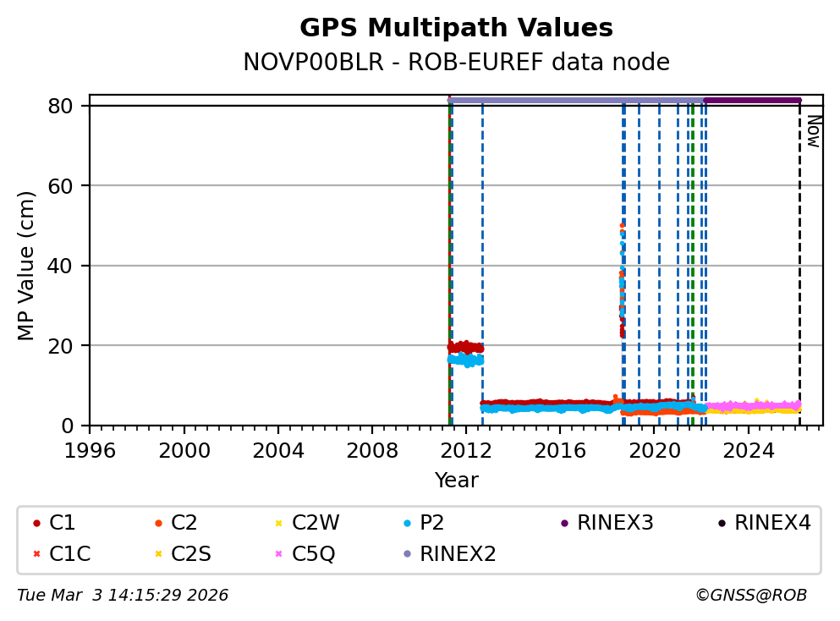Click the C5Q magenta legend marker
The height and width of the screenshot is (621, 840).
point(278,554)
